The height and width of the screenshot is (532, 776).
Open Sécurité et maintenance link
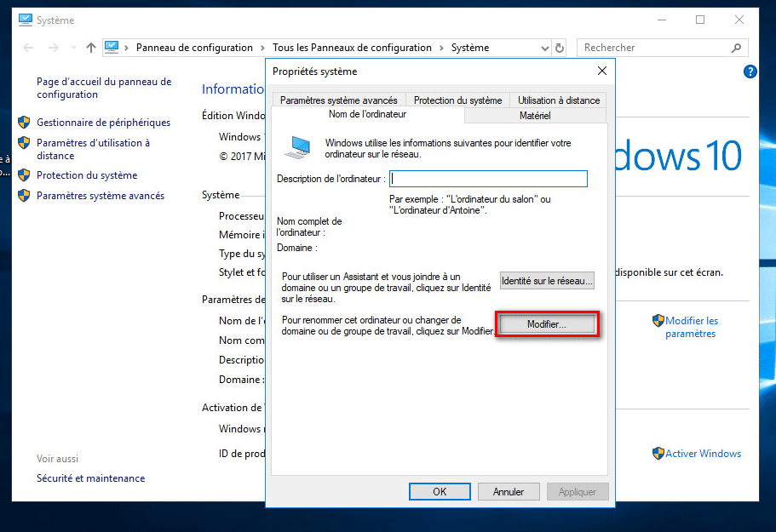pos(90,478)
